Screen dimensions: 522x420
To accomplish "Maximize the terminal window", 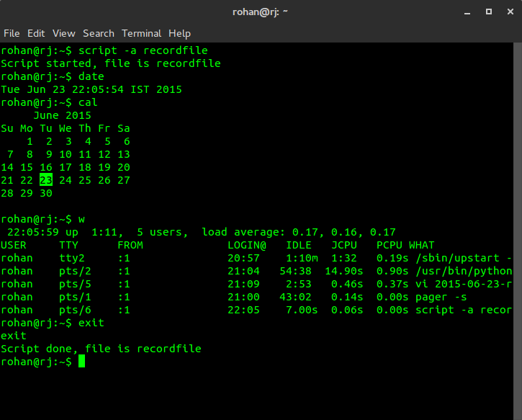I will click(489, 12).
